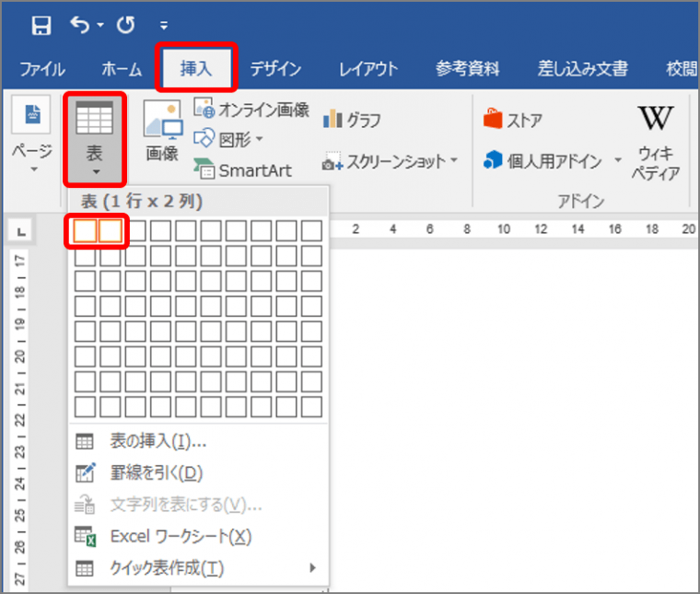Click the Save icon in quick access toolbar
The image size is (700, 594).
pyautogui.click(x=41, y=25)
